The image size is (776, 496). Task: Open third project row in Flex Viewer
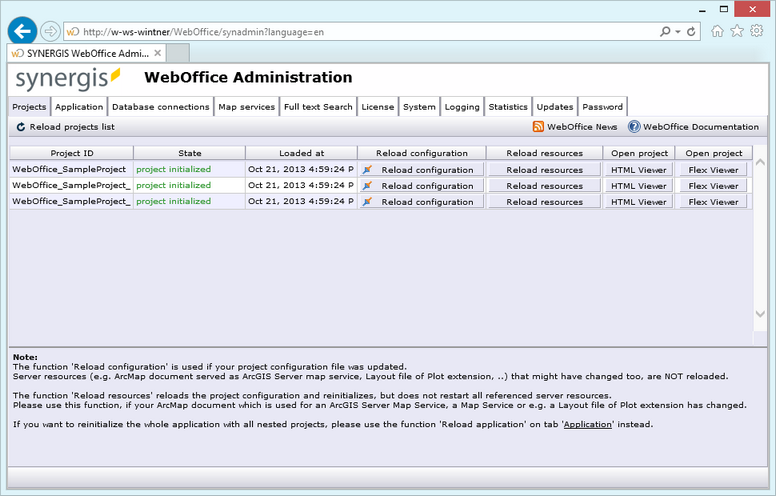(713, 202)
